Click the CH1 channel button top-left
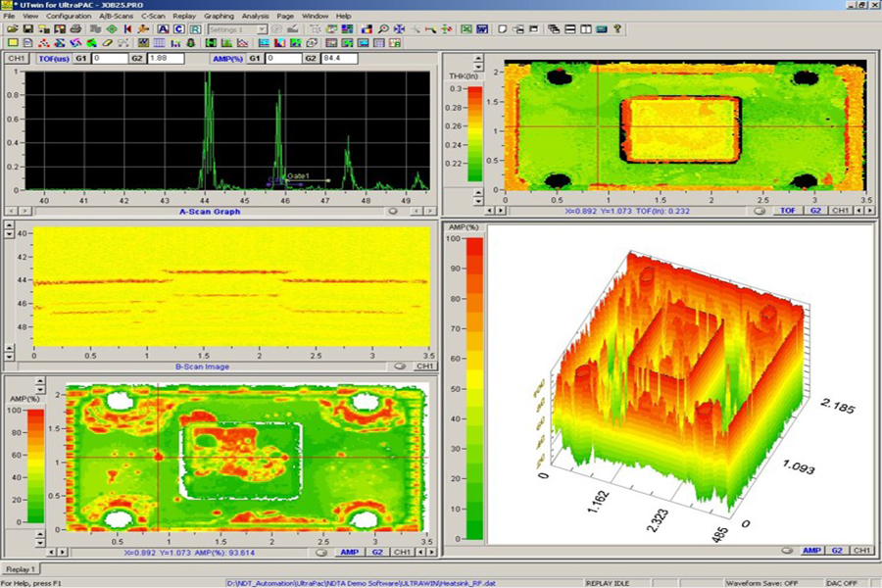Image resolution: width=882 pixels, height=588 pixels. tap(17, 59)
